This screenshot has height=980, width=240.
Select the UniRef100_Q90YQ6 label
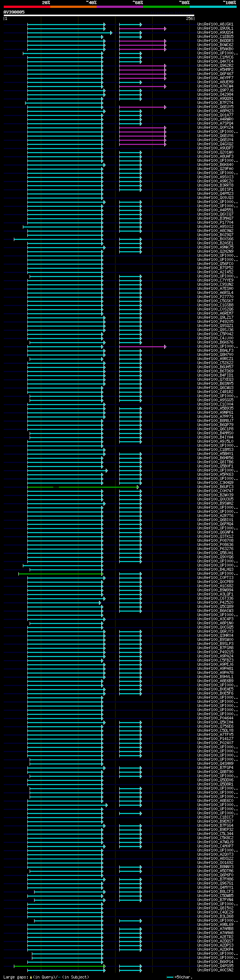pyautogui.click(x=215, y=557)
